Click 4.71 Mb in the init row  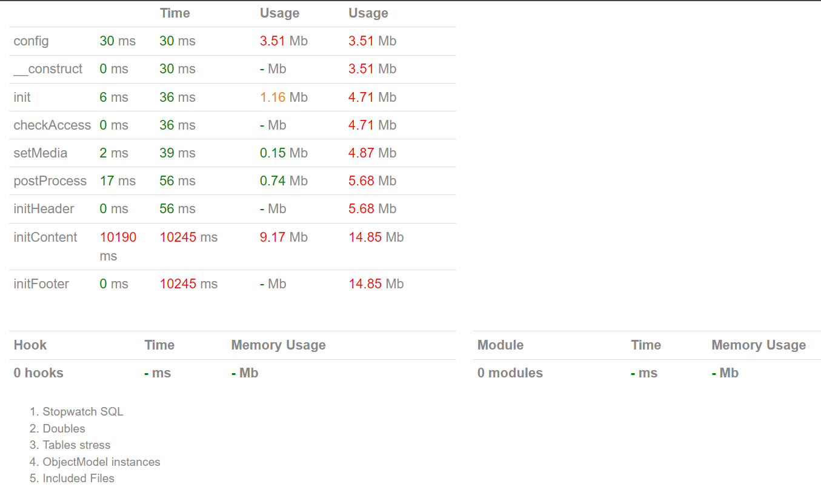(x=373, y=97)
